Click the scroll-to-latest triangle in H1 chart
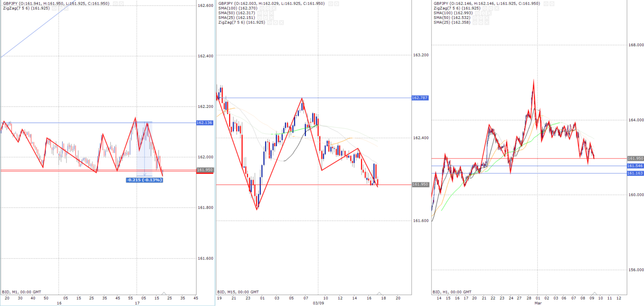 point(595,294)
